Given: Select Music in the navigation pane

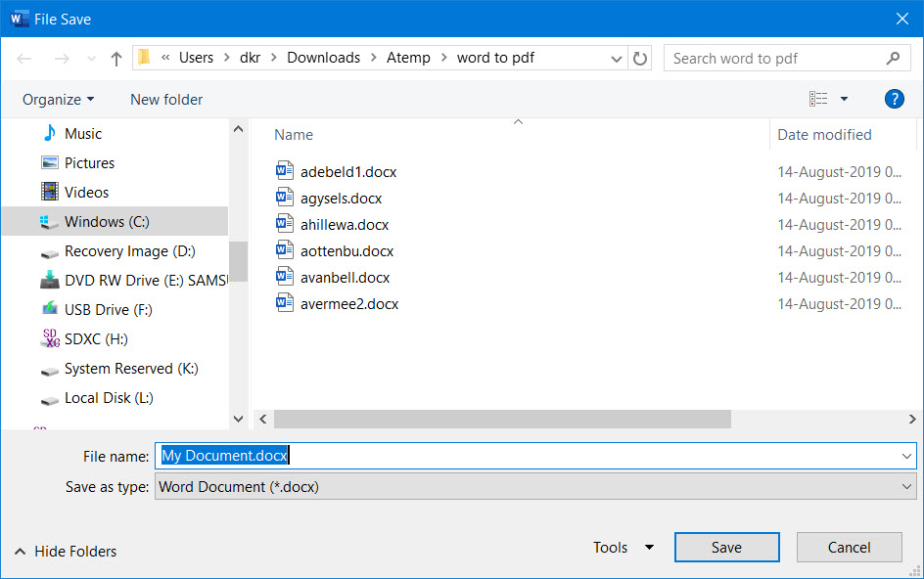Looking at the screenshot, I should 82,134.
